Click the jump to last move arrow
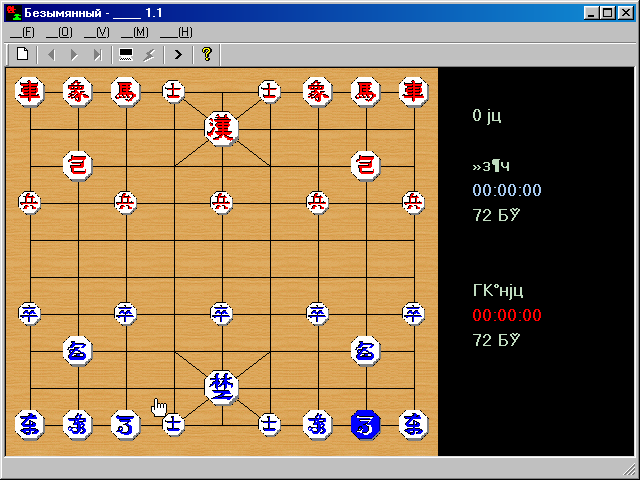Screen dimensions: 640x480 98,54
